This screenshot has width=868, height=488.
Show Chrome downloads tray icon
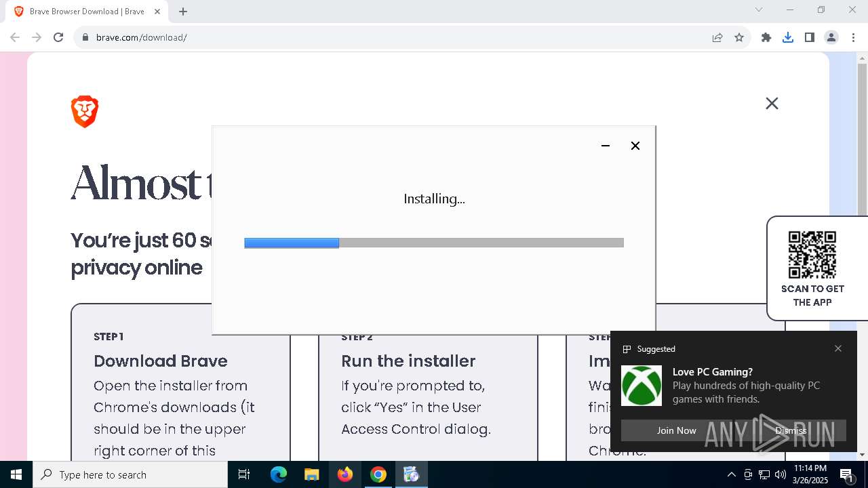[x=788, y=37]
